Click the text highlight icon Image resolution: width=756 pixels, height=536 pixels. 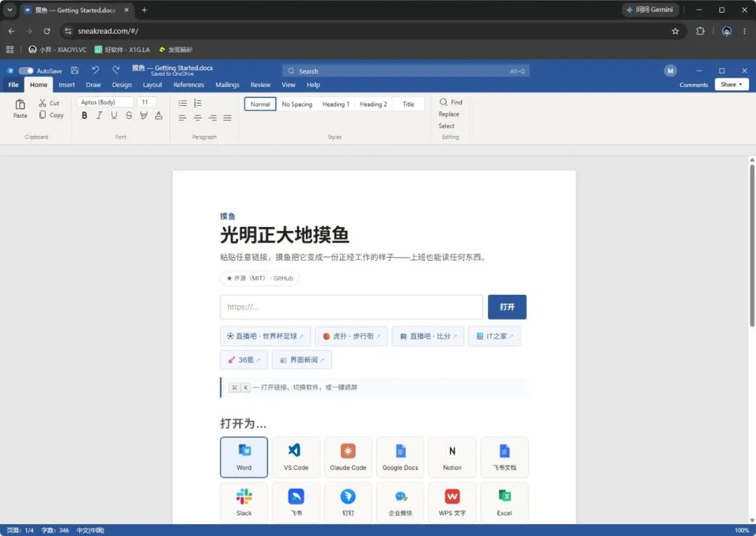[143, 116]
